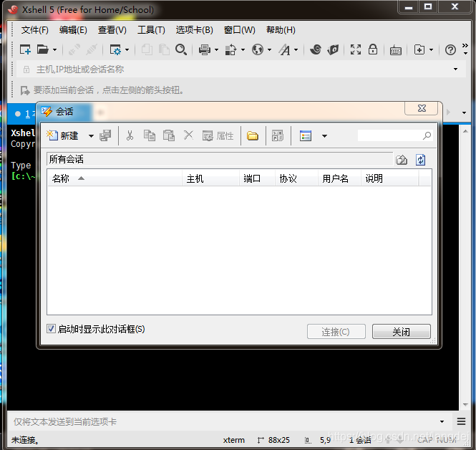Expand the font dropdown arrow

coord(296,49)
